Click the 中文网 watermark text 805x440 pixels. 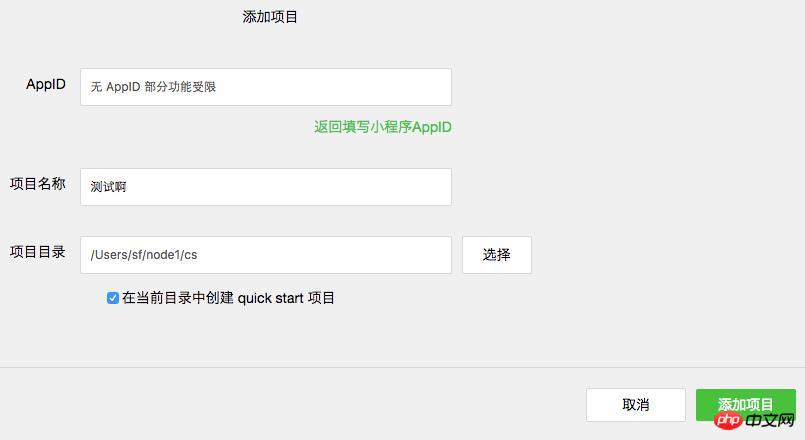[770, 421]
